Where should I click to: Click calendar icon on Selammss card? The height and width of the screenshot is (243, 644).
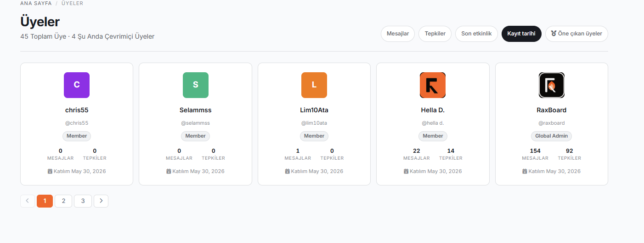[x=169, y=171]
